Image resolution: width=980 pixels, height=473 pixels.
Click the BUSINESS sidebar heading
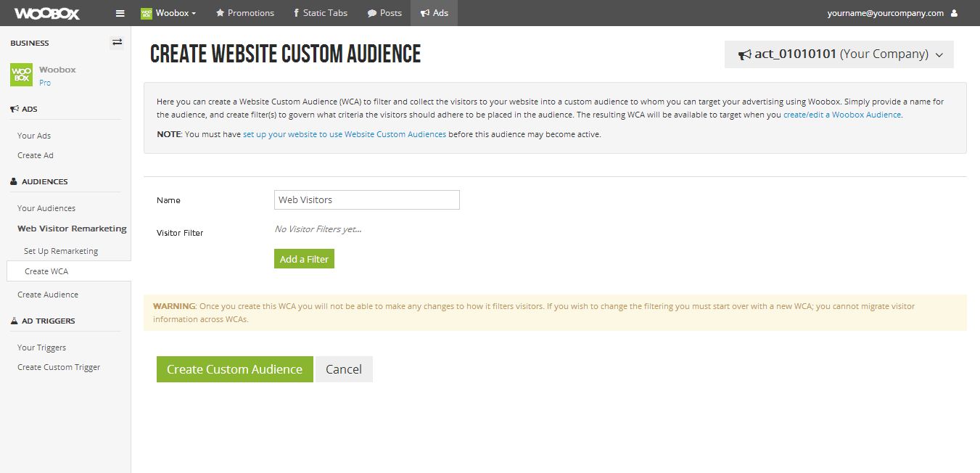(30, 44)
